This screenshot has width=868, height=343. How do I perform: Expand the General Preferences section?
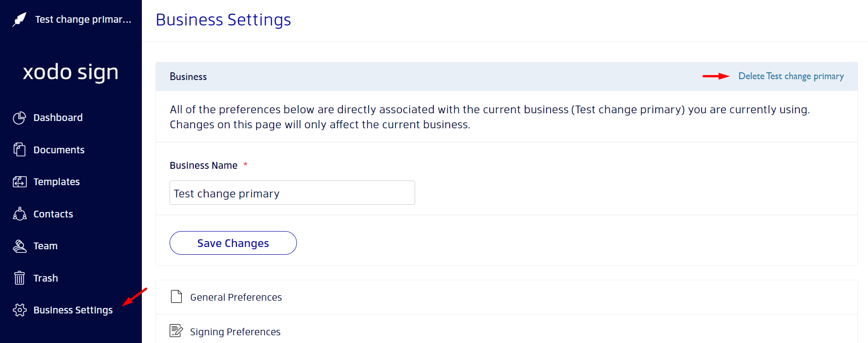coord(507,297)
